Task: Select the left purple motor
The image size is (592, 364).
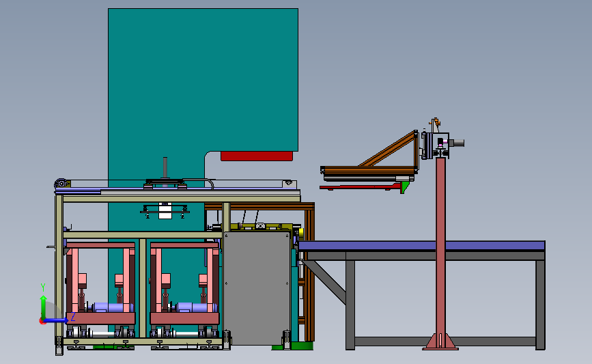Action: point(112,307)
